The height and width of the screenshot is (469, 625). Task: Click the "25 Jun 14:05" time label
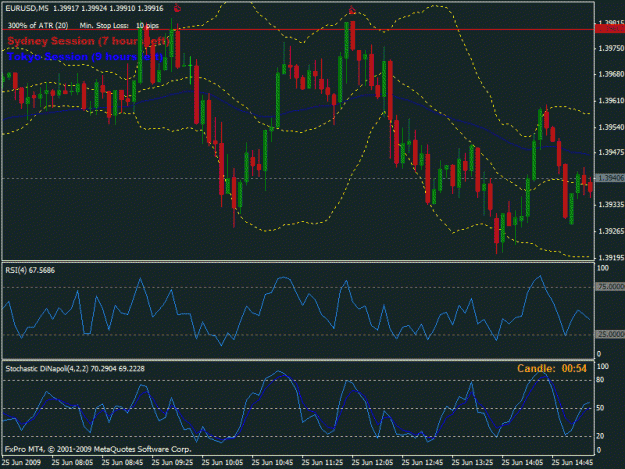[522, 463]
